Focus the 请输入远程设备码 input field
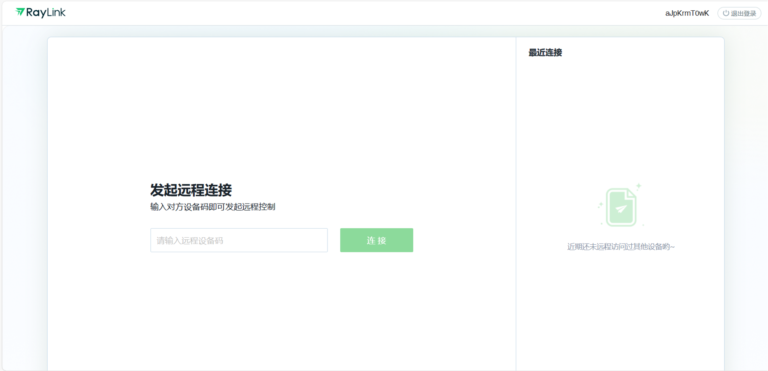 pos(239,240)
